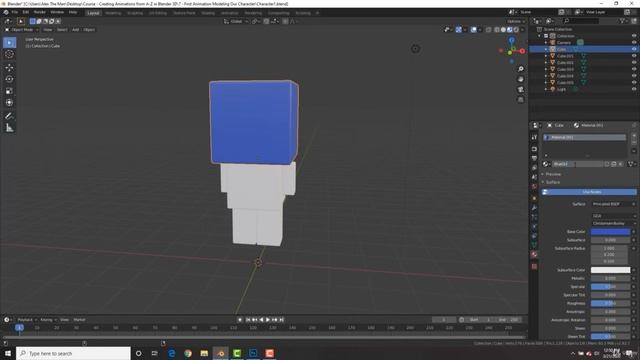Screen dimensions: 640x360
Task: Open Blender from the Windows taskbar
Action: 220,353
